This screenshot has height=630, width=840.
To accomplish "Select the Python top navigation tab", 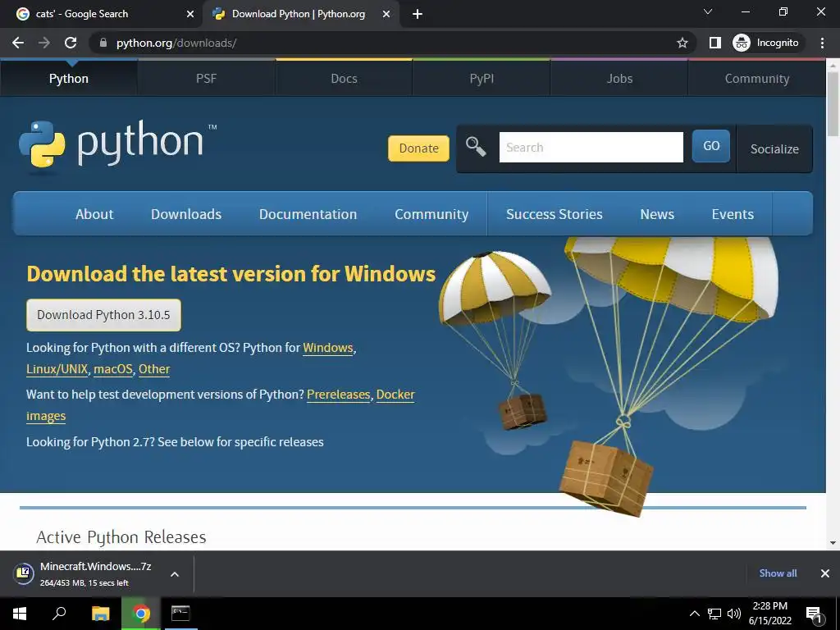I will click(69, 78).
